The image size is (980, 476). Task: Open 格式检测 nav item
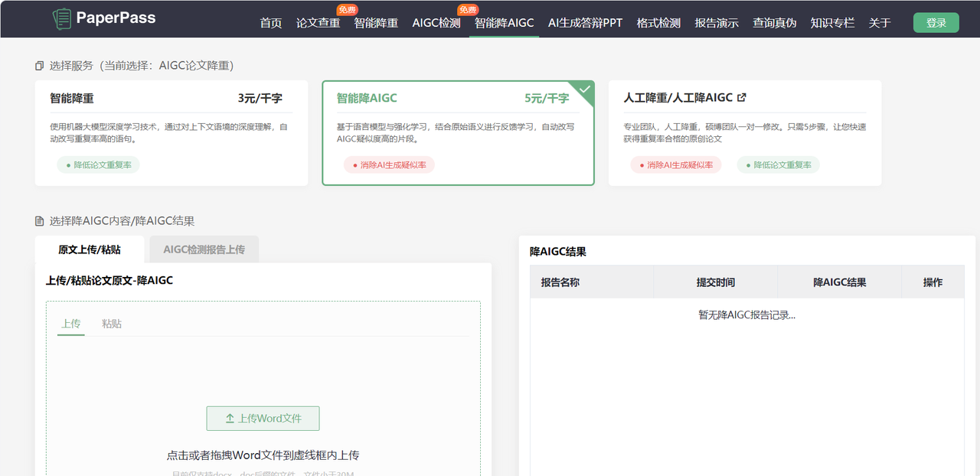(x=658, y=23)
